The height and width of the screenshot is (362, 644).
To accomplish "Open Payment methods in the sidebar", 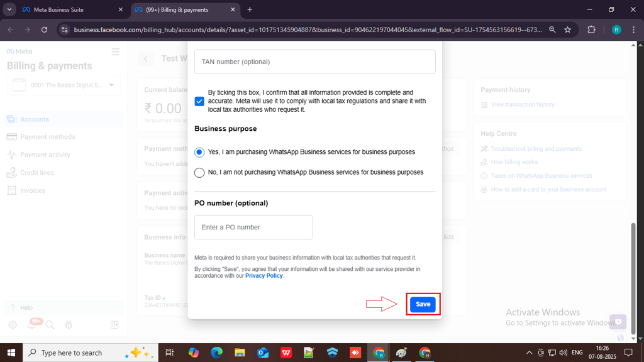I will 64,137.
